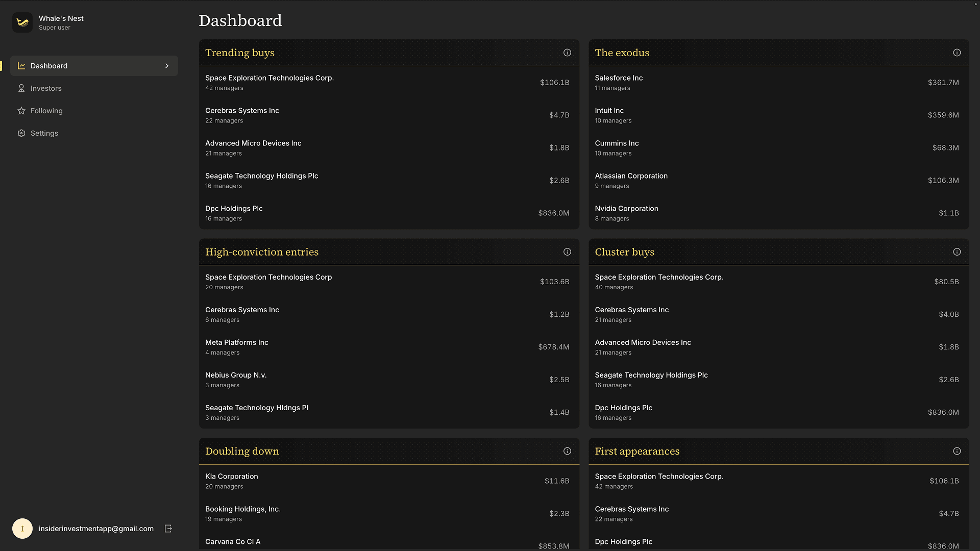Open Space Exploration in First appearances
Image resolution: width=980 pixels, height=551 pixels.
point(779,481)
